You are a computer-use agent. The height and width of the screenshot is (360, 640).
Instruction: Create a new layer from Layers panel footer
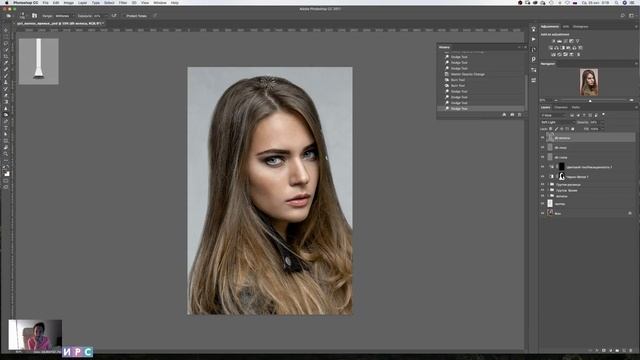point(624,350)
